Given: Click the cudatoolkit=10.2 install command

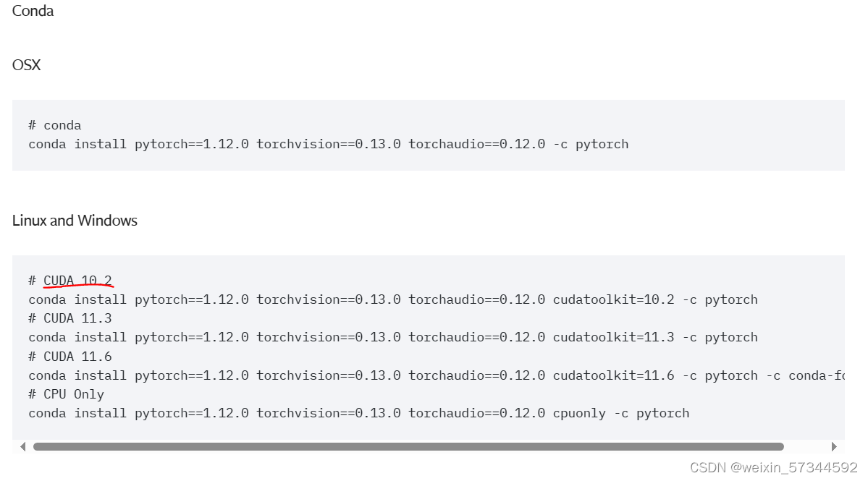Looking at the screenshot, I should click(393, 299).
